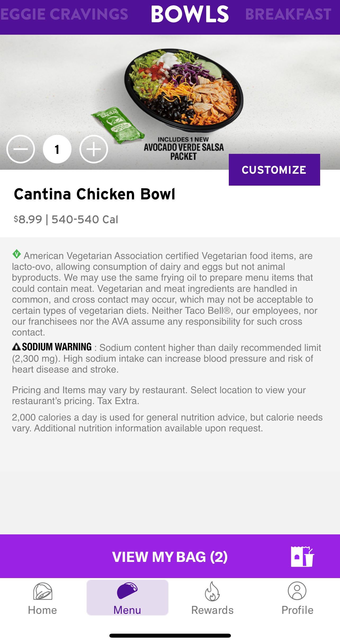The image size is (340, 644).
Task: Open the Customize options
Action: click(274, 170)
